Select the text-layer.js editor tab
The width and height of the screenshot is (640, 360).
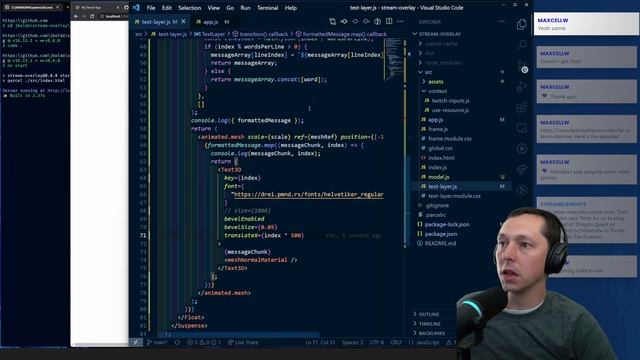coord(156,22)
